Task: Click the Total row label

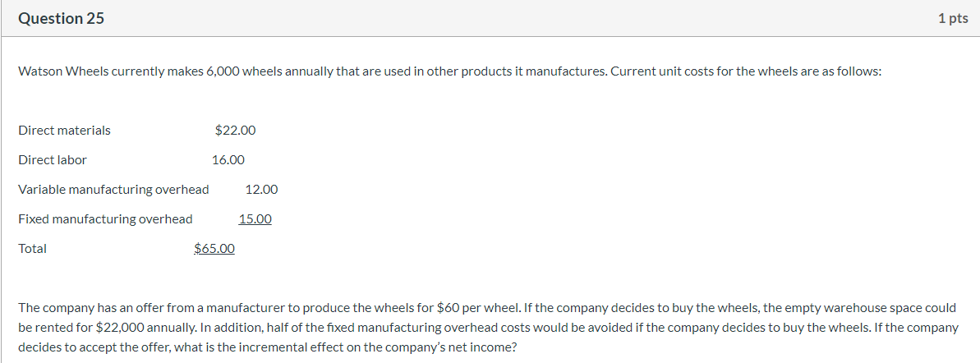Action: click(33, 249)
